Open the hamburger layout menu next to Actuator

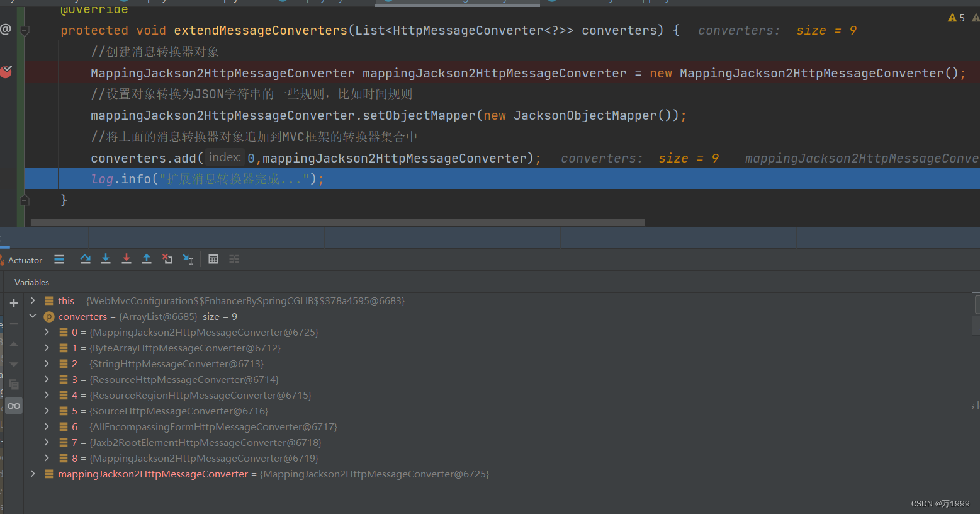59,259
